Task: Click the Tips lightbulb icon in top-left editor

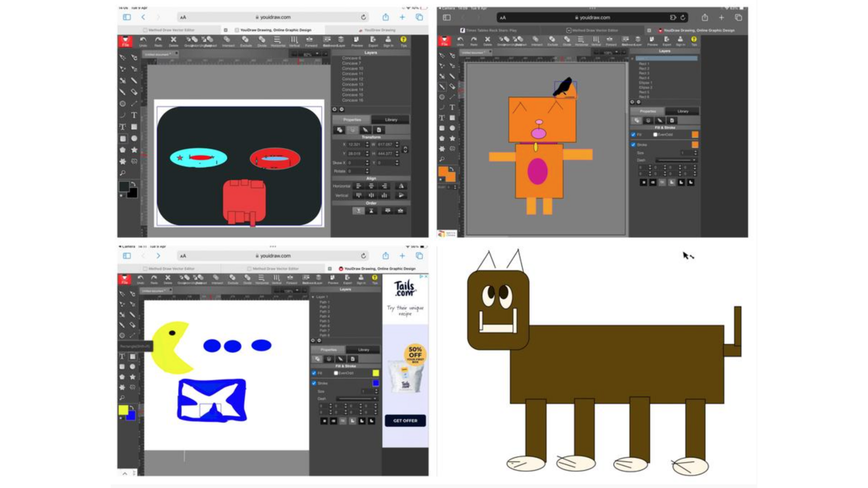Action: [x=403, y=40]
